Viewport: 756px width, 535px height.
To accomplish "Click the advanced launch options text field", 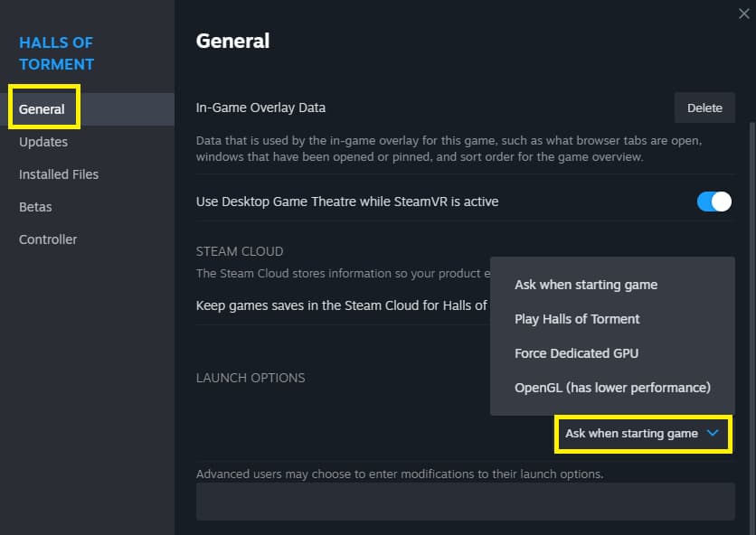I will pyautogui.click(x=465, y=502).
